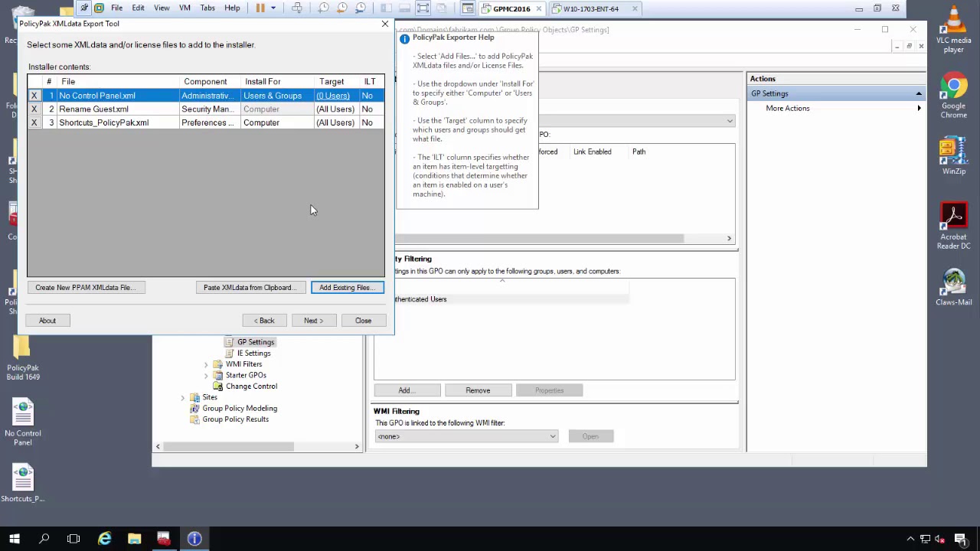Open the WMI filter dropdown showing none
This screenshot has height=551, width=980.
466,437
